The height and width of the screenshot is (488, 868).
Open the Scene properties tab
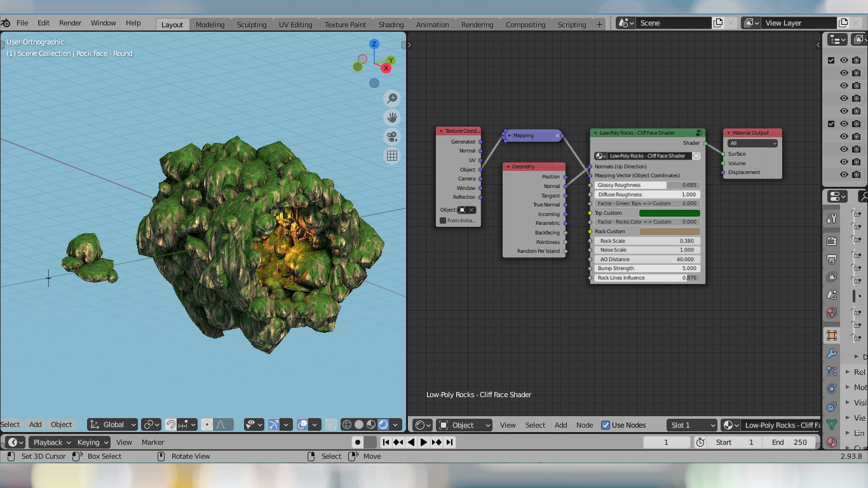832,295
